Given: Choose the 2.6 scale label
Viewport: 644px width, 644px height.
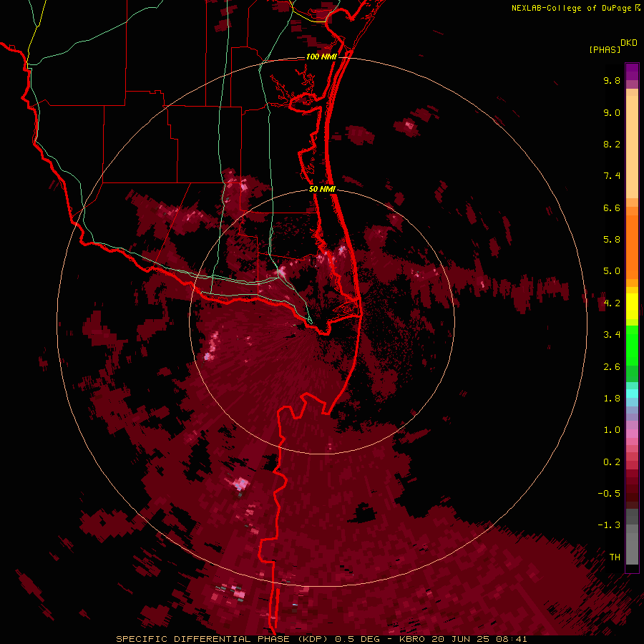Looking at the screenshot, I should click(612, 367).
